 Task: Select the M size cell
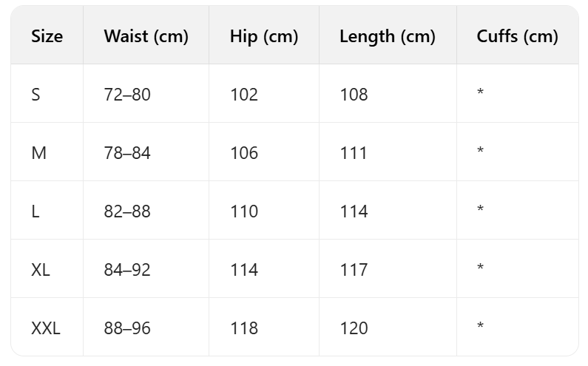click(38, 153)
